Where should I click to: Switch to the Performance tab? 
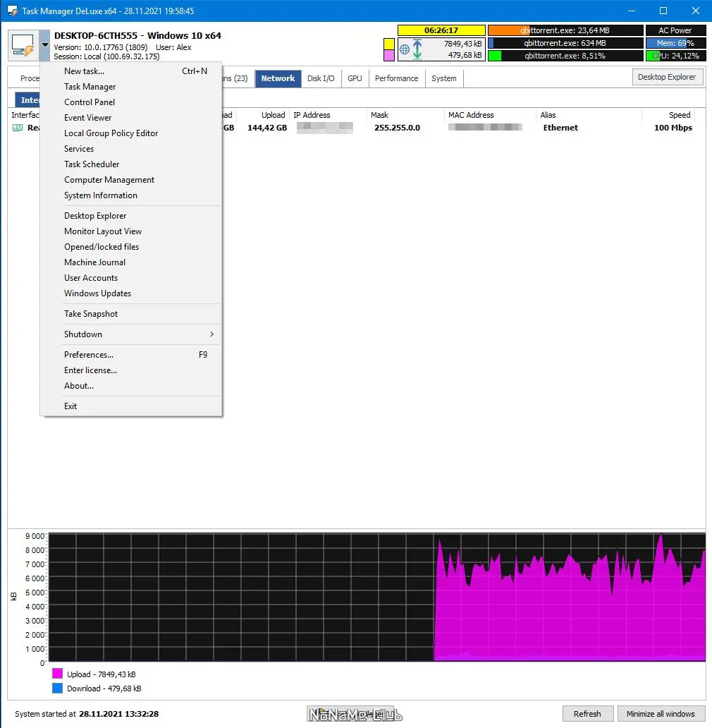pos(397,78)
